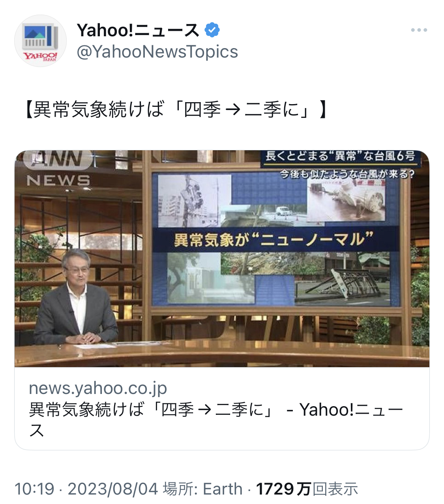View the 1729万 view count
Screen dimensions: 444x504
click(284, 489)
